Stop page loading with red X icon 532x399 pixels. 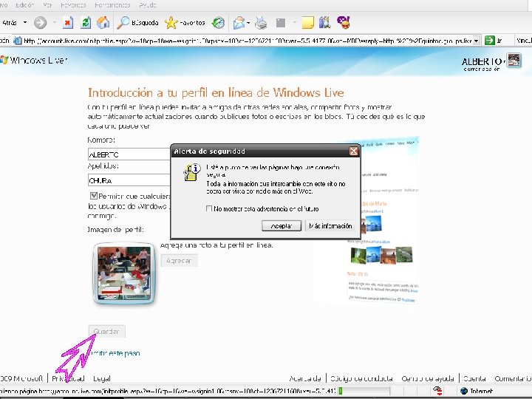point(68,23)
